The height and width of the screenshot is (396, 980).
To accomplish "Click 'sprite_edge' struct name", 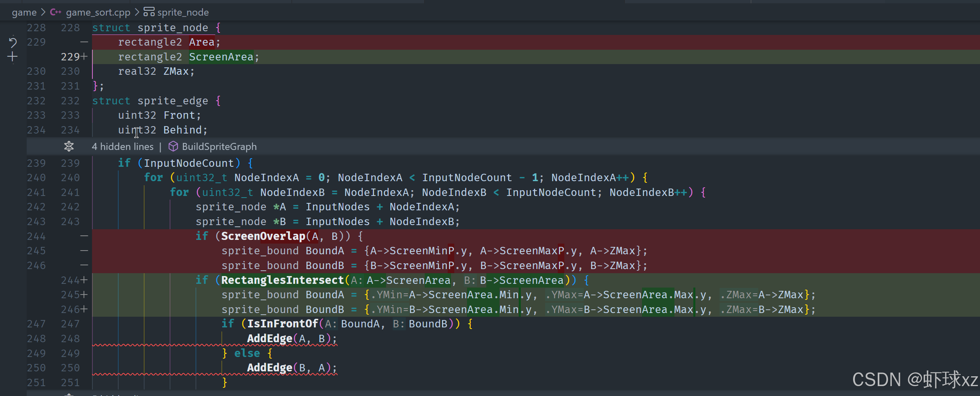I will 173,101.
